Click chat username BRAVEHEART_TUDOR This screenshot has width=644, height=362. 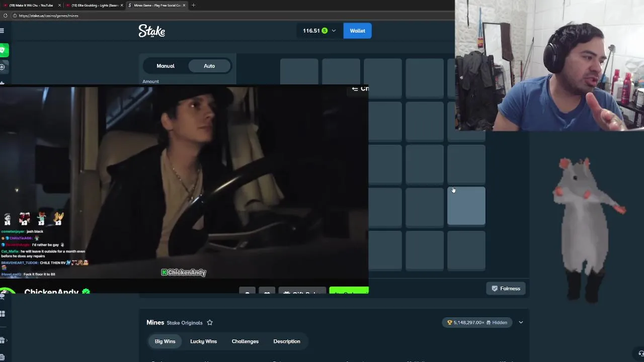(x=19, y=262)
